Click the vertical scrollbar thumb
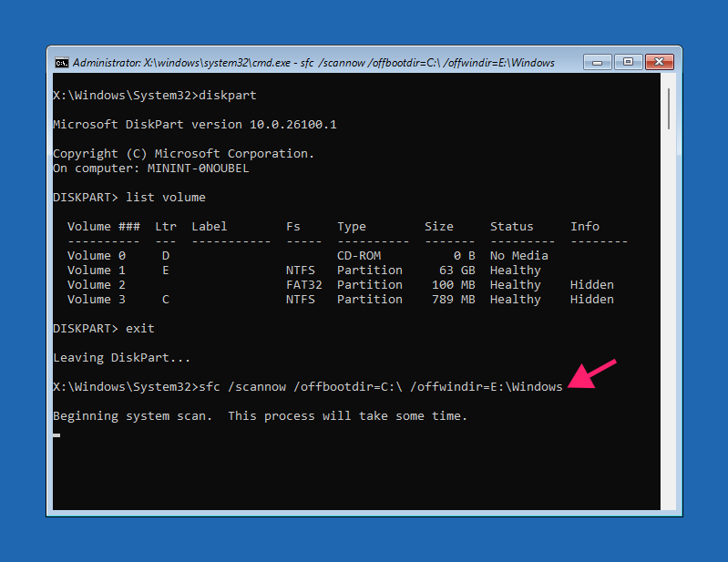 [x=669, y=109]
